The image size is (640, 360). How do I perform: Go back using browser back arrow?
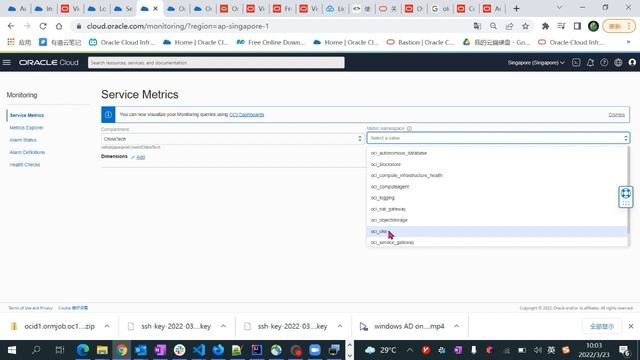point(11,26)
